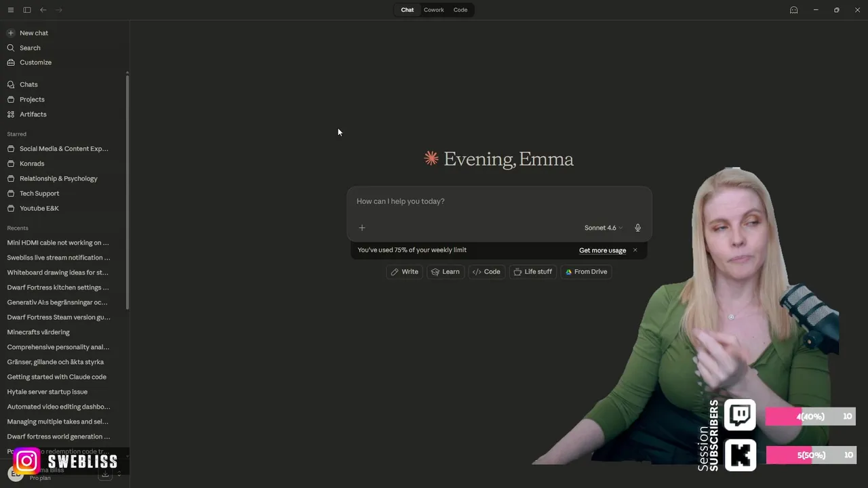This screenshot has height=488, width=868.
Task: Open chat 'Managing multiple takes and sel...'
Action: click(58, 422)
